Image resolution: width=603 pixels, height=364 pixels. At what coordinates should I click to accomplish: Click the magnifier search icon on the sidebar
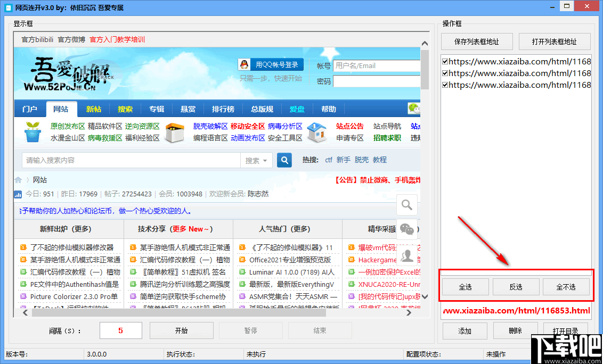coord(406,205)
